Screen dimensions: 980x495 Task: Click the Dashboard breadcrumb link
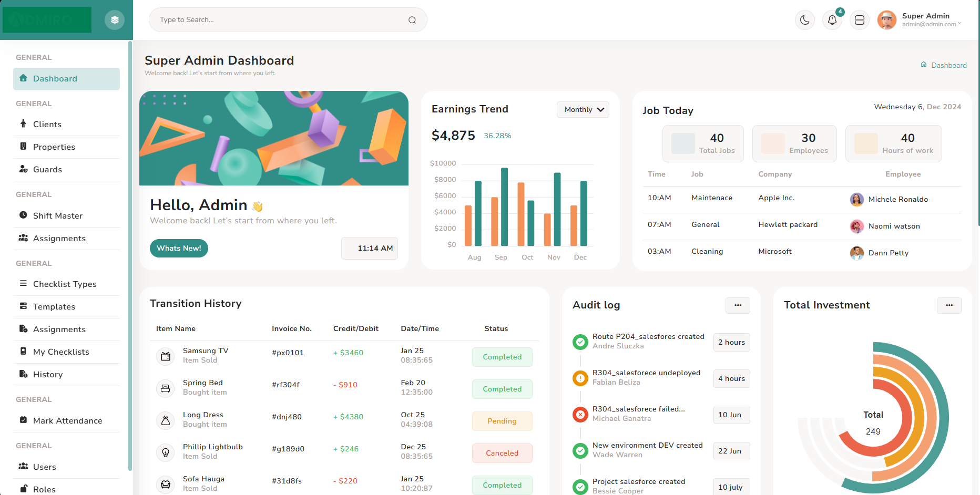948,65
